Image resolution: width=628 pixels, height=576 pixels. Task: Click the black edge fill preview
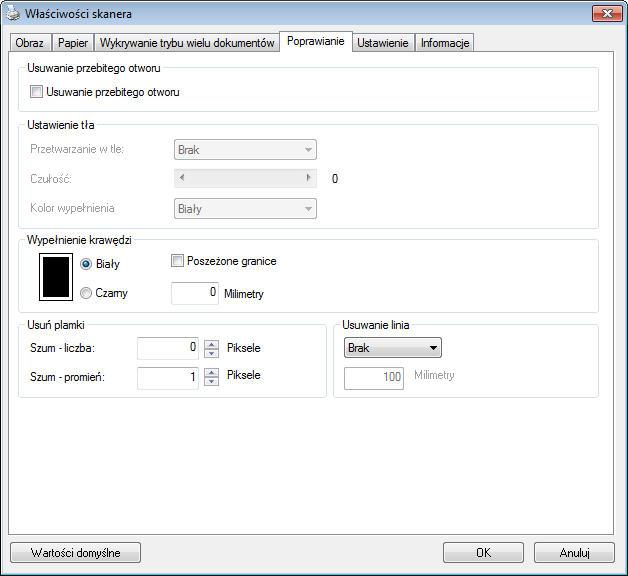point(56,277)
